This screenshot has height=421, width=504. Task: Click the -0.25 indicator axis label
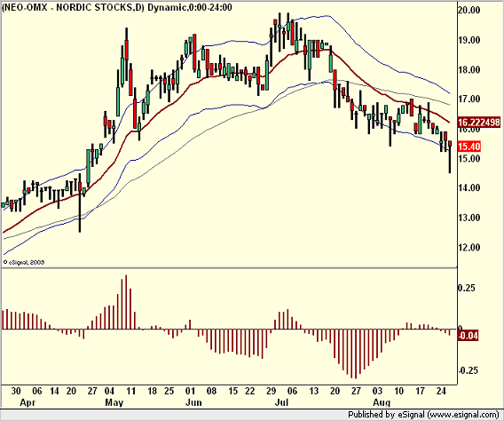(468, 370)
